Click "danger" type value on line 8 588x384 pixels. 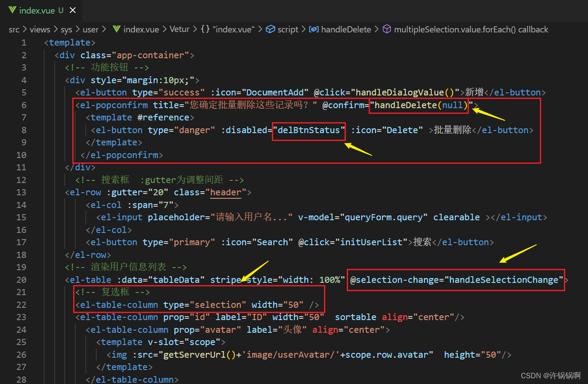coord(194,130)
